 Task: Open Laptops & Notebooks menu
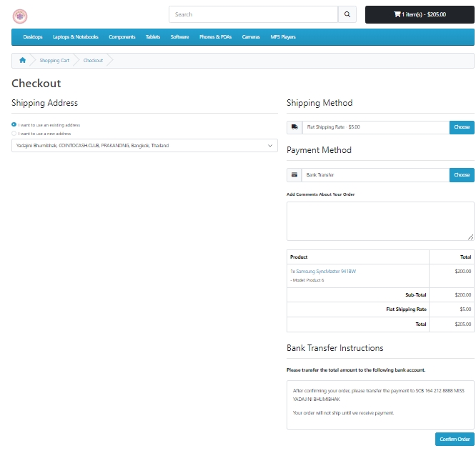[x=76, y=36]
